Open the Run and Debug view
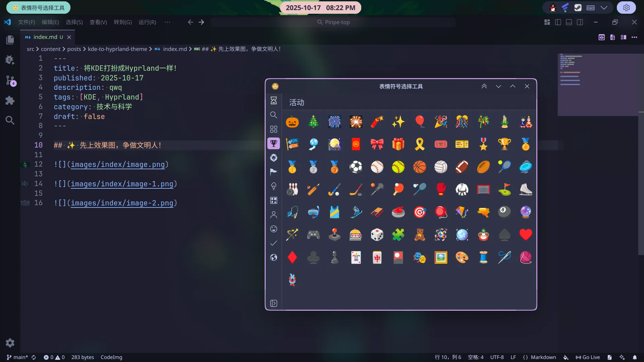Viewport: 644px width, 362px height. click(10, 60)
